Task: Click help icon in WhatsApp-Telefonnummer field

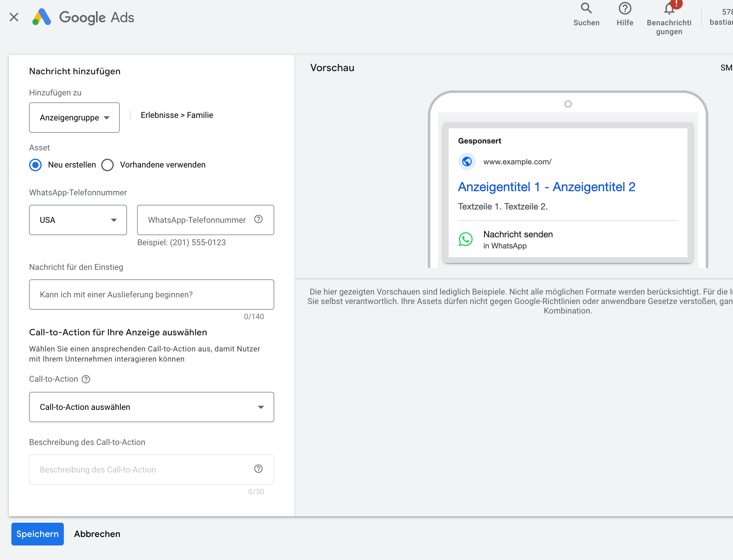Action: click(x=258, y=219)
